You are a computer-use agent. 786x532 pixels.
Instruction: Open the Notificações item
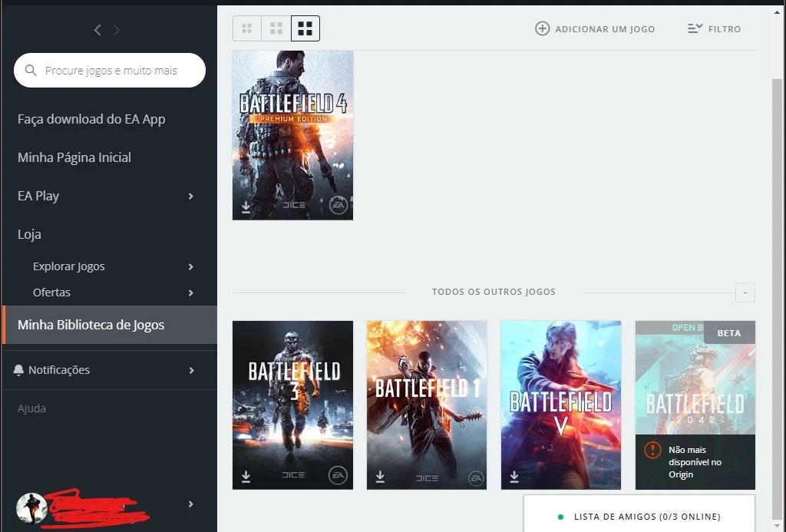coord(58,370)
